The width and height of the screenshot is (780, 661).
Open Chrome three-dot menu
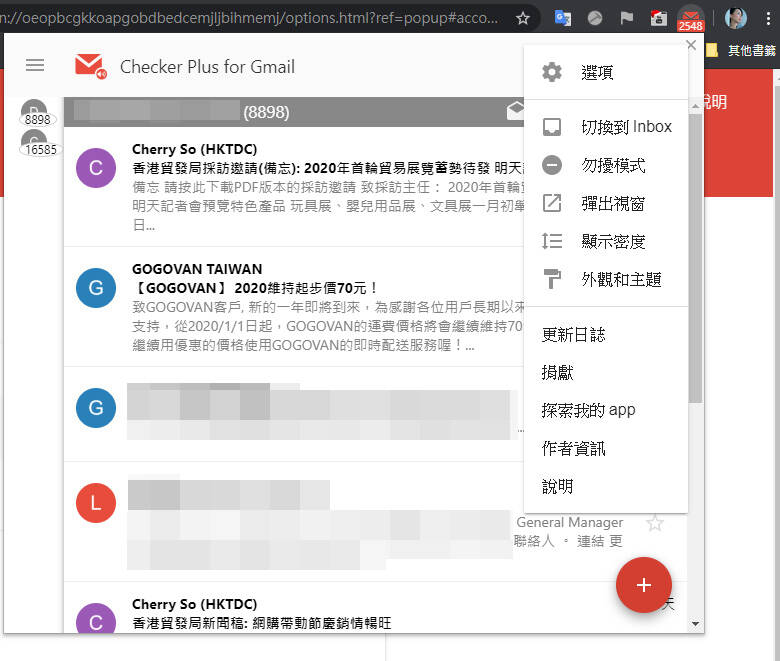[769, 18]
